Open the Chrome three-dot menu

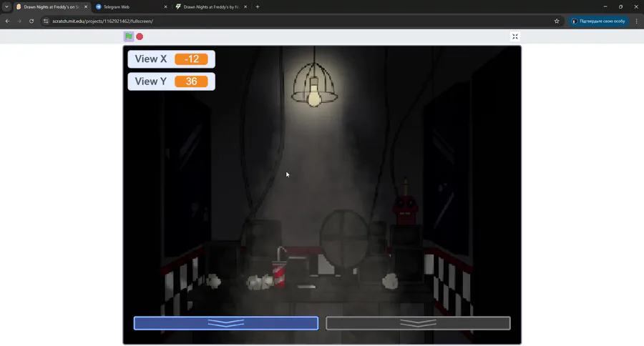coord(637,21)
